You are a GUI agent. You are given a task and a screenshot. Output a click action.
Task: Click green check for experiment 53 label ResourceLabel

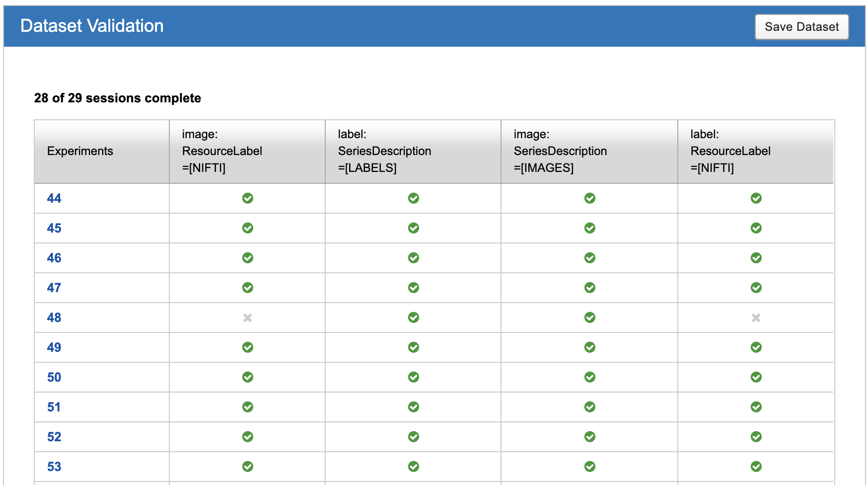(x=756, y=467)
